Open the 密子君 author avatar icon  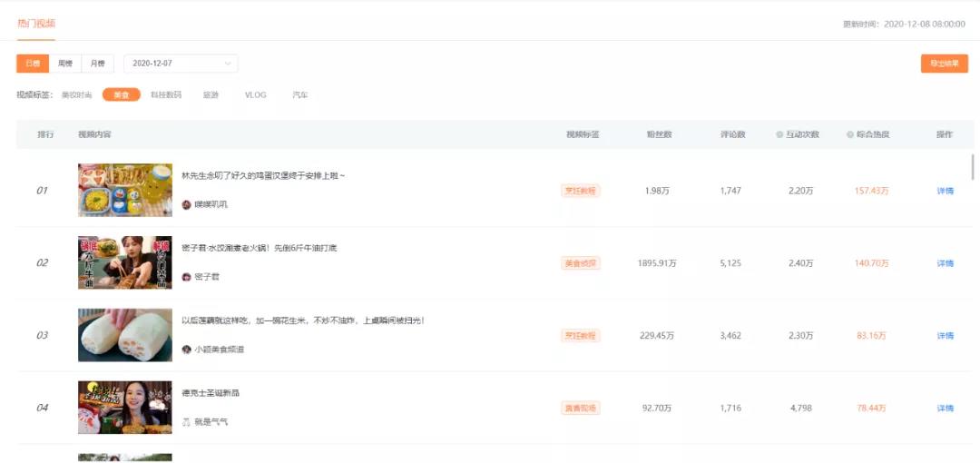point(186,277)
